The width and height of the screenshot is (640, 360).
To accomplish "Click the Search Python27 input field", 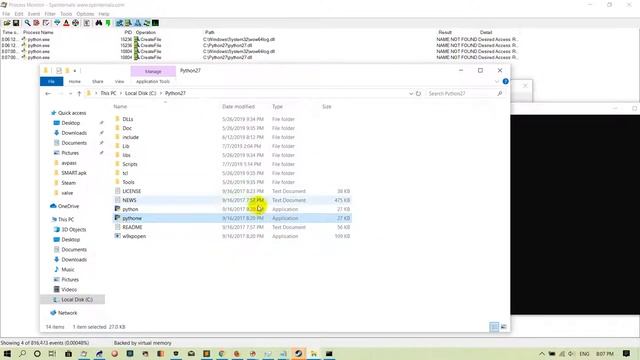I will [464, 93].
